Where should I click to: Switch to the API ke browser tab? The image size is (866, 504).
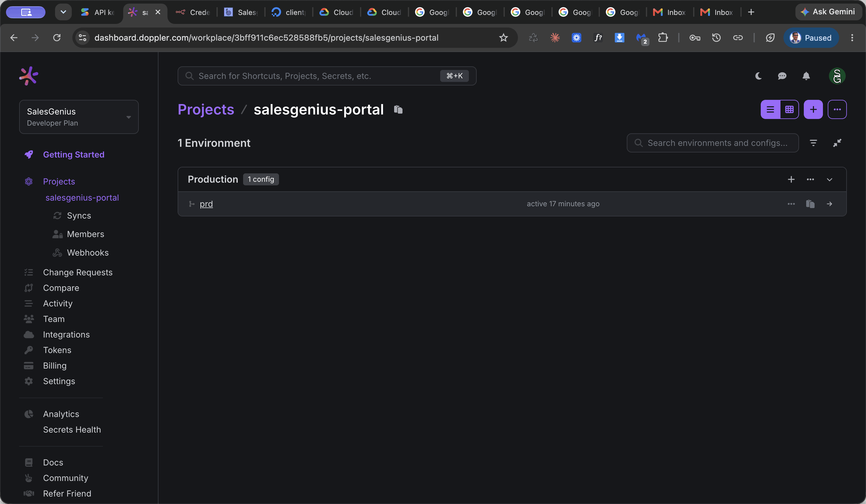tap(98, 12)
